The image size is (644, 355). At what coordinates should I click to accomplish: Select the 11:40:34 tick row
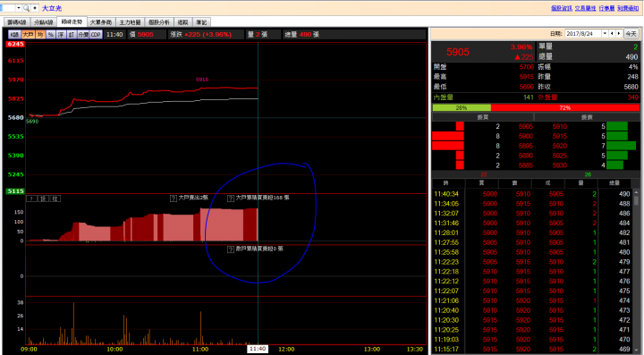click(x=532, y=194)
